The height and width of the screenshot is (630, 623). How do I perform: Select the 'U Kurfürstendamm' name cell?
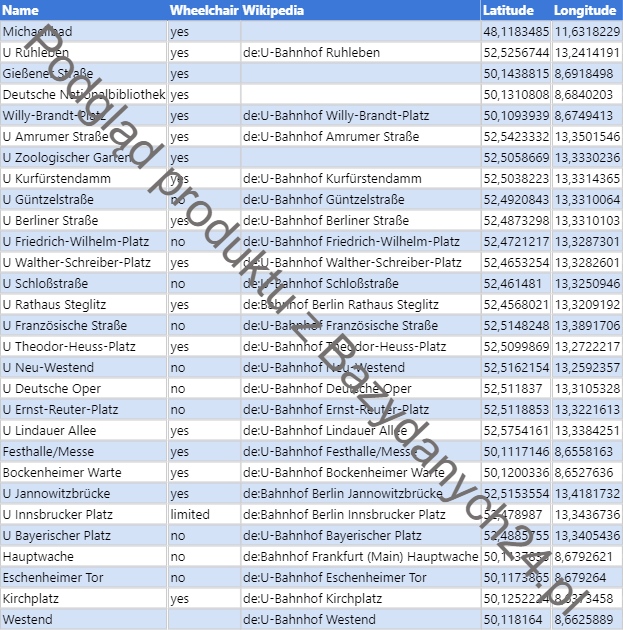84,178
